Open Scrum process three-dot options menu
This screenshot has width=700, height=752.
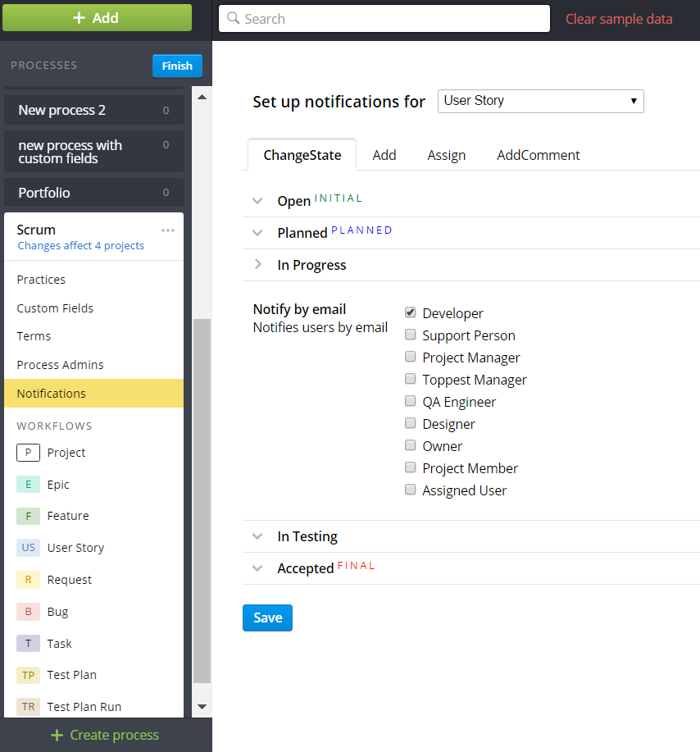tap(168, 230)
